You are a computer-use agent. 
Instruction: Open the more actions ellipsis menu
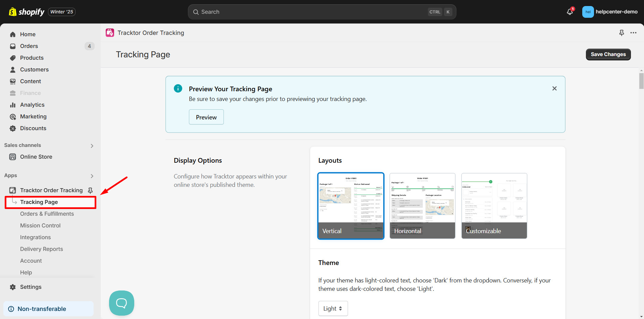[634, 33]
